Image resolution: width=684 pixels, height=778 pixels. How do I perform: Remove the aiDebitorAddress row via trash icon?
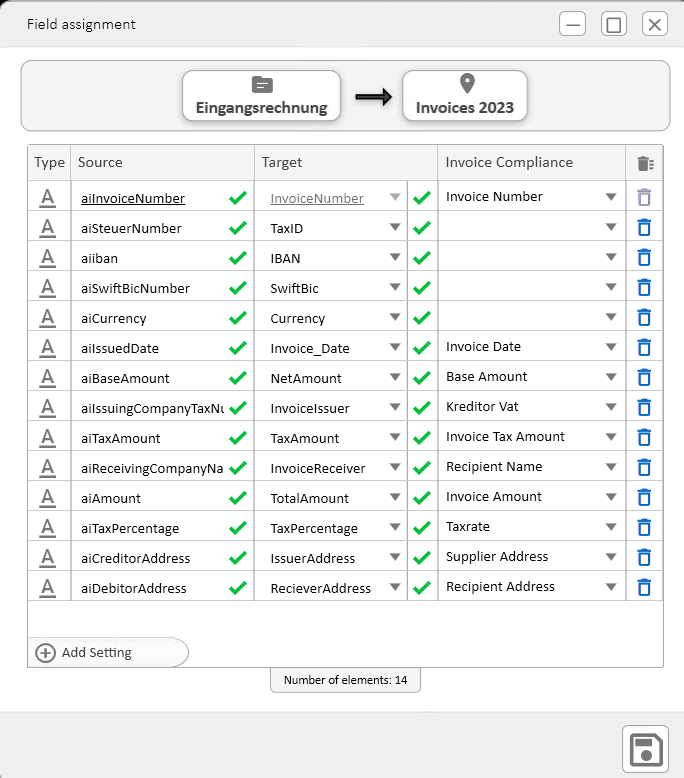point(644,588)
